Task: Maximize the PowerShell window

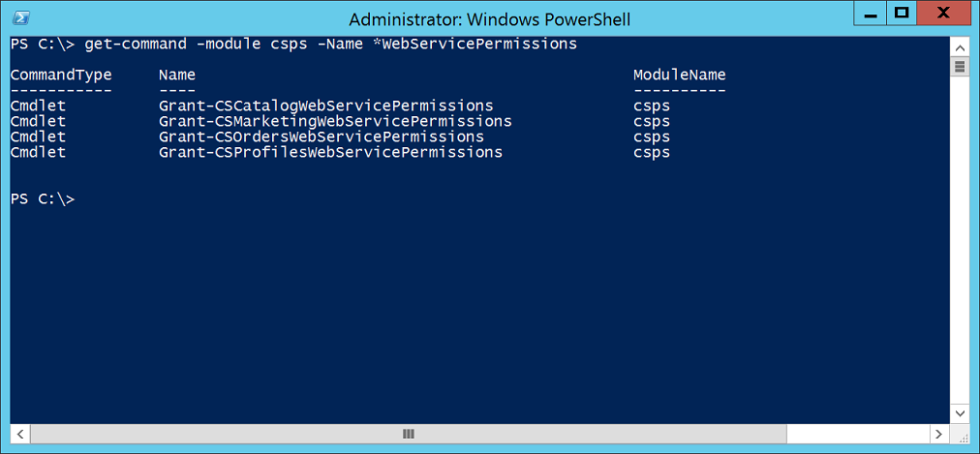Action: (902, 15)
